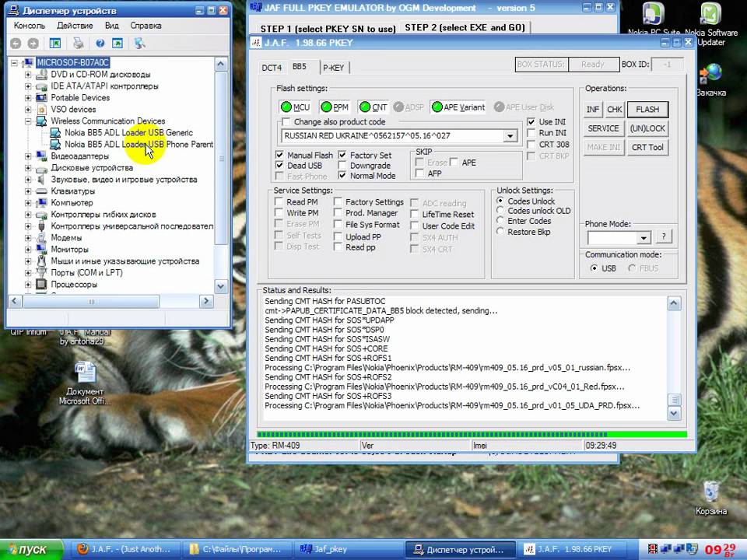Viewport: 747px width, 560px height.
Task: Select the DVD and CD-ROM drives icon
Action: coord(41,75)
